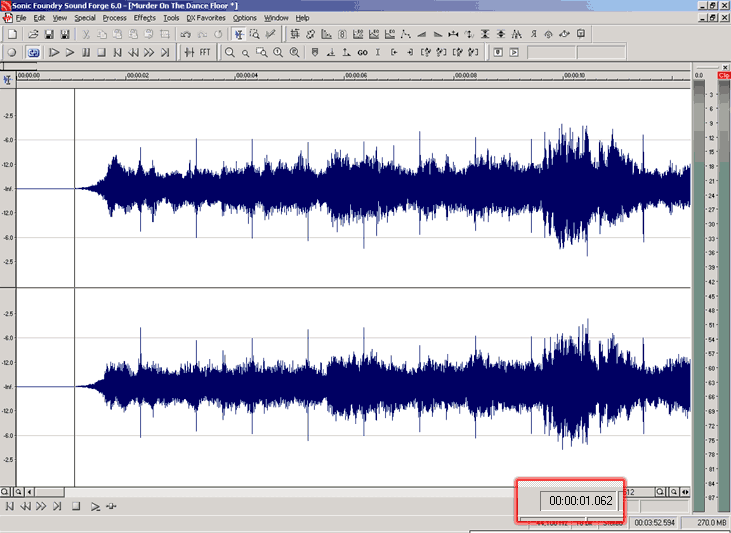This screenshot has width=731, height=533.
Task: Open the Edit menu
Action: point(39,18)
